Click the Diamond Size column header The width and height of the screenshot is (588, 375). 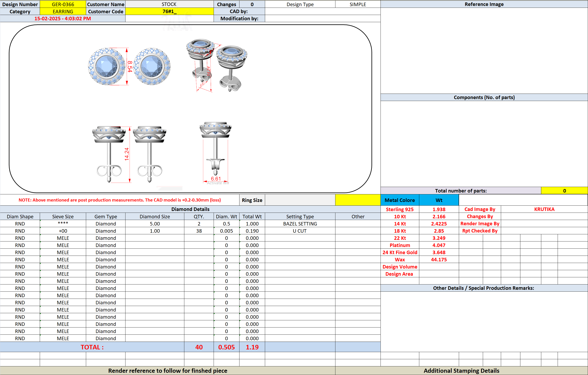[x=155, y=216]
